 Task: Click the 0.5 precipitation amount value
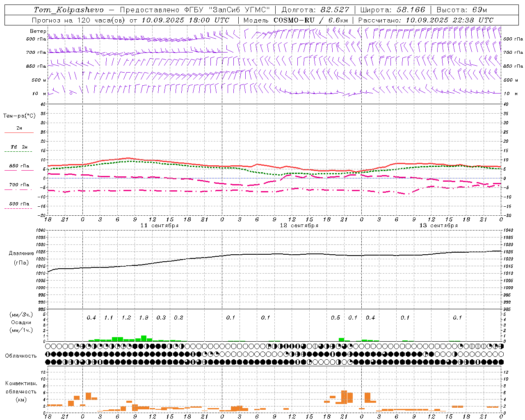(x=336, y=318)
